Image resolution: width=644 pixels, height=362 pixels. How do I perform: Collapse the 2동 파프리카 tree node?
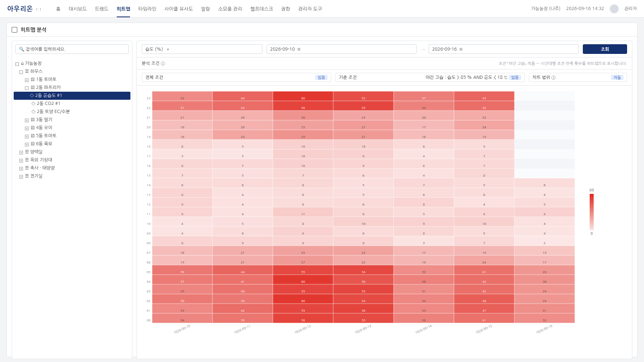tap(27, 88)
